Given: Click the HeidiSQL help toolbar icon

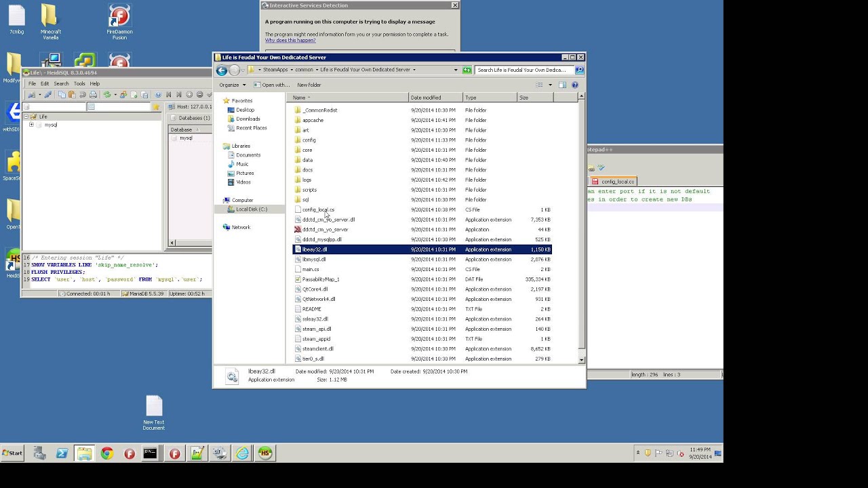Looking at the screenshot, I should pyautogui.click(x=158, y=95).
